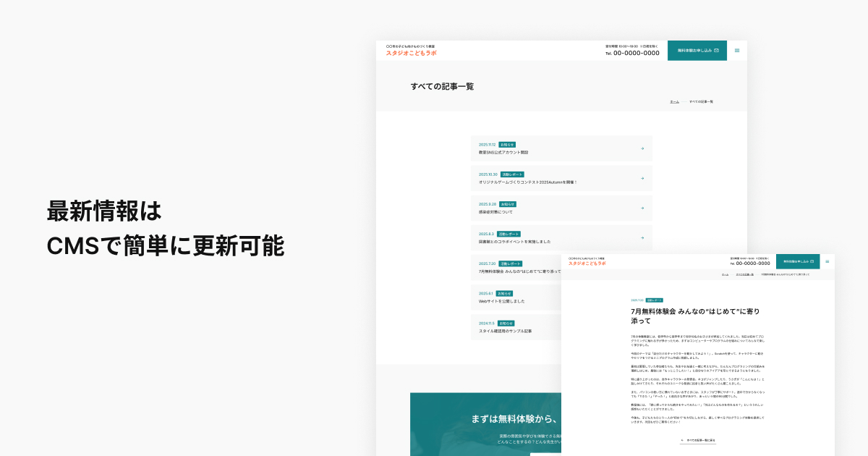The height and width of the screenshot is (456, 868).
Task: Click the date 2025.11.12 in the list
Action: [488, 145]
